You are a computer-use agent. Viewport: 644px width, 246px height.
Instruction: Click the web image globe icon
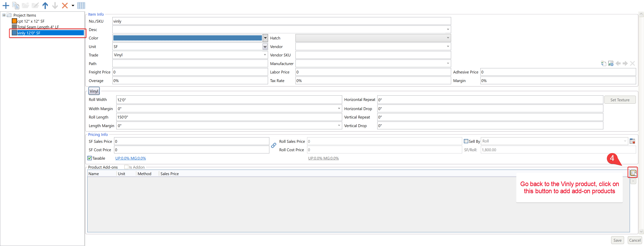(611, 63)
